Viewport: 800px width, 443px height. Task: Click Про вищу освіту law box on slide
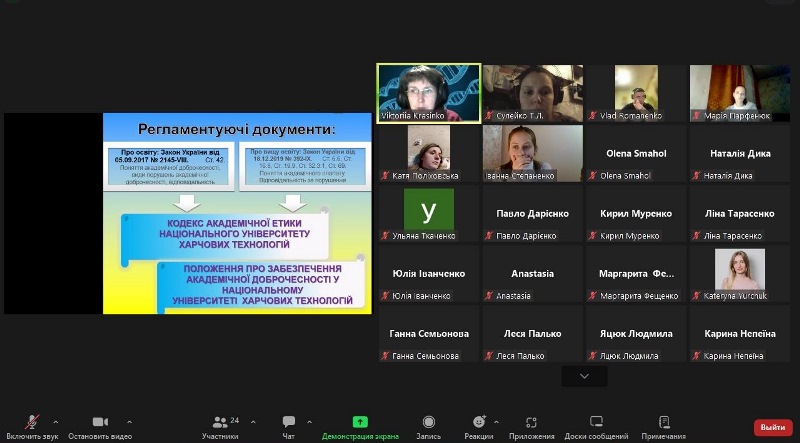click(305, 166)
